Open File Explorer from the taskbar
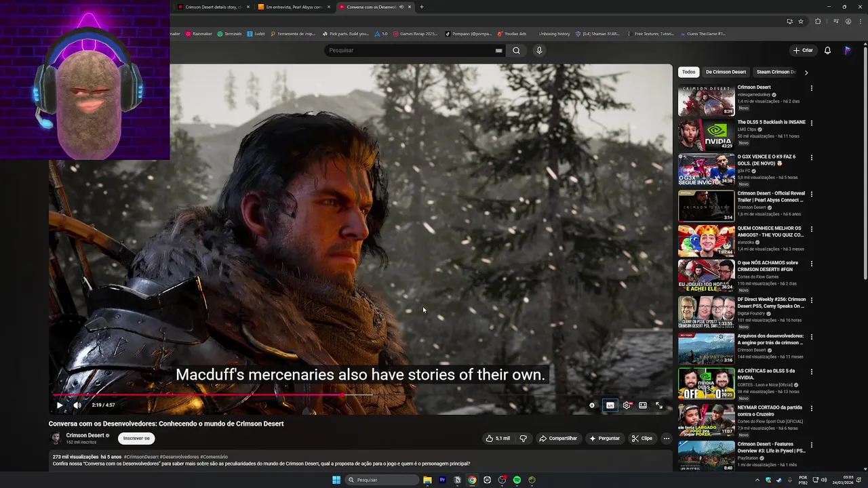The width and height of the screenshot is (868, 488). click(427, 480)
